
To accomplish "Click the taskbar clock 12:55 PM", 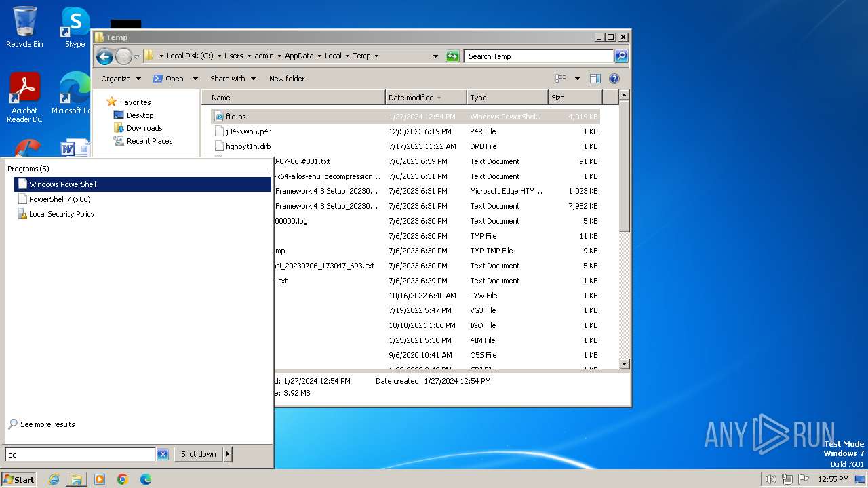I will point(833,479).
